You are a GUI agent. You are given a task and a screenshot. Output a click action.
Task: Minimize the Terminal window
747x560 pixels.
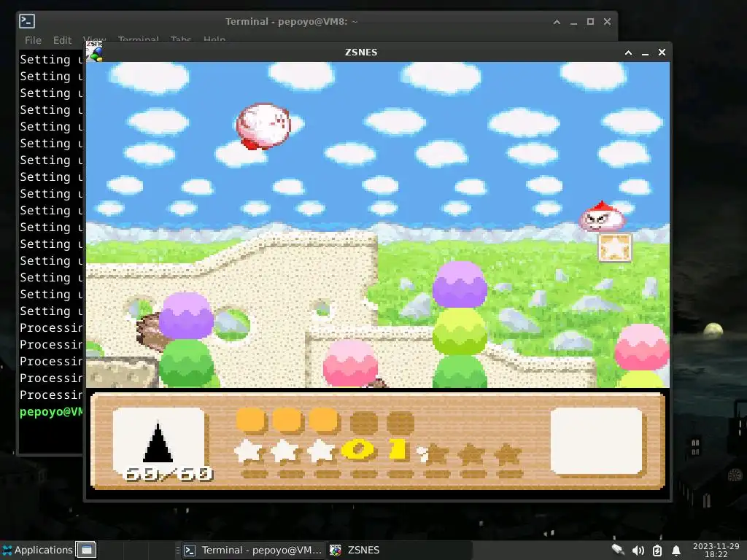(x=573, y=22)
